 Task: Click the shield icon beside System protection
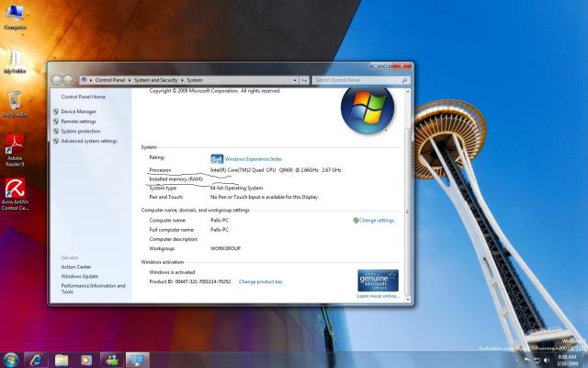pyautogui.click(x=56, y=131)
